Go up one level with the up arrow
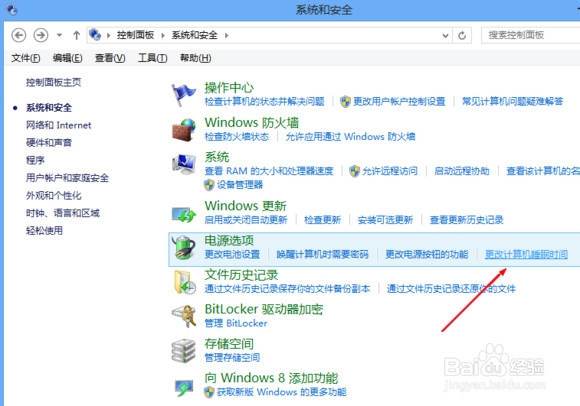 pos(77,35)
